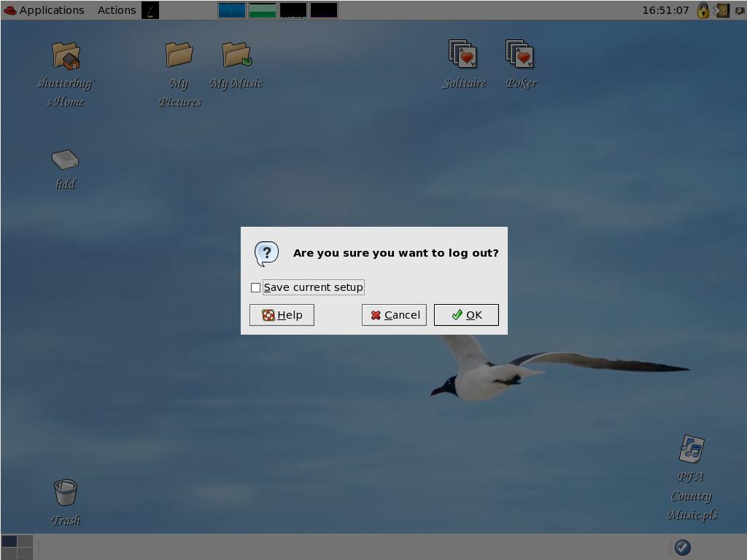Screen dimensions: 747x560
Task: Open Help from the logout dialog
Action: (282, 315)
